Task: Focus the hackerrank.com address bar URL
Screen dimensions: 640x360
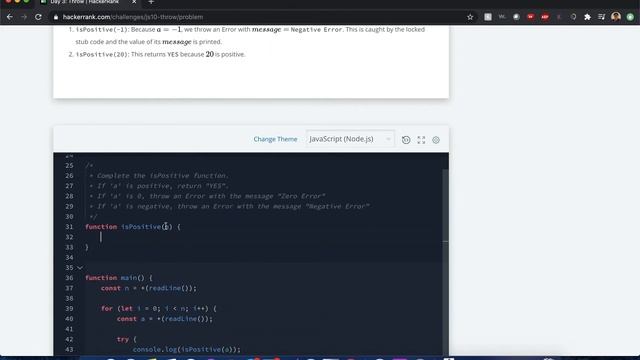Action: click(133, 17)
